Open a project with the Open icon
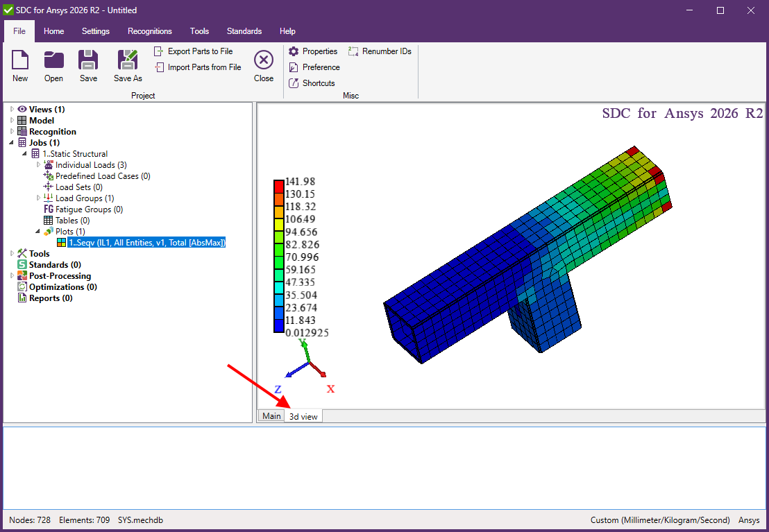Screen dimensions: 769x532 [x=54, y=60]
